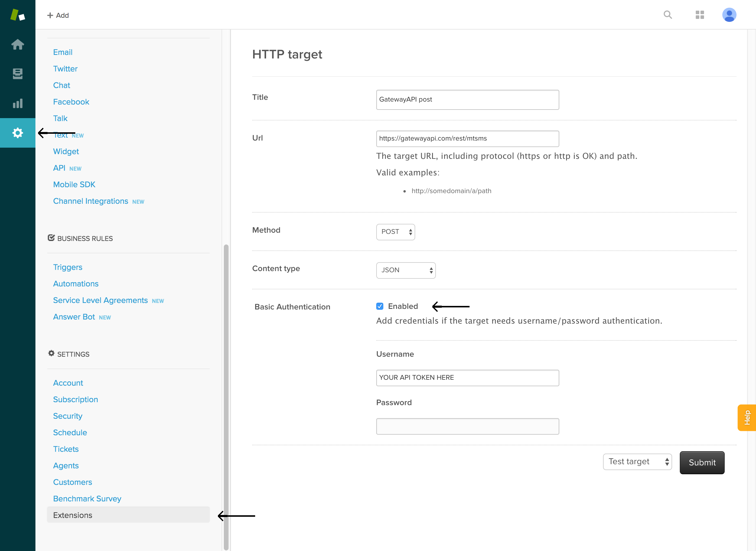
Task: Click the Search icon in top bar
Action: point(669,15)
